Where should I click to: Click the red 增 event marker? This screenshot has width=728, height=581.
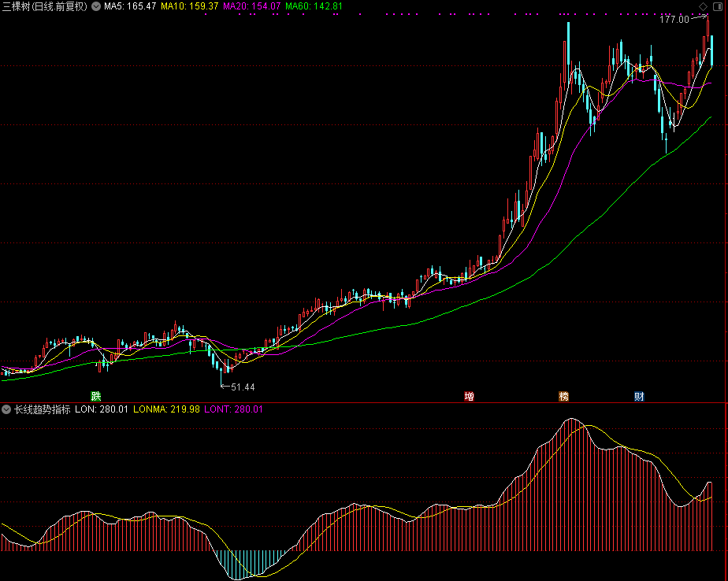coord(470,396)
